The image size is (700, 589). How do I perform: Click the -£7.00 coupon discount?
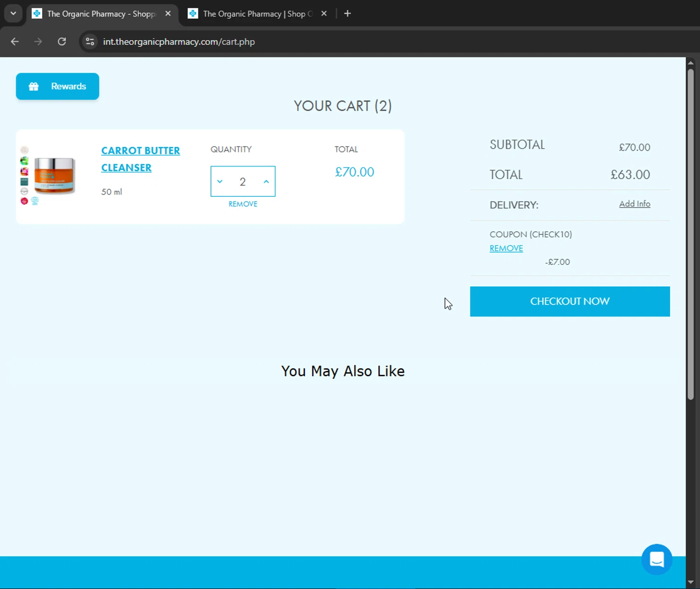(x=558, y=262)
